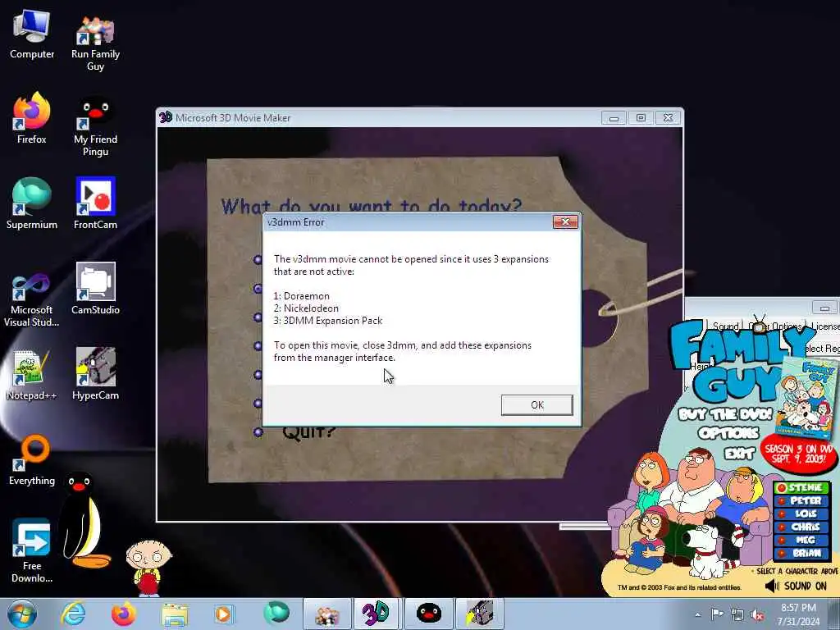Open Internet Explorer from the taskbar
Viewport: 840px width, 630px height.
click(73, 614)
